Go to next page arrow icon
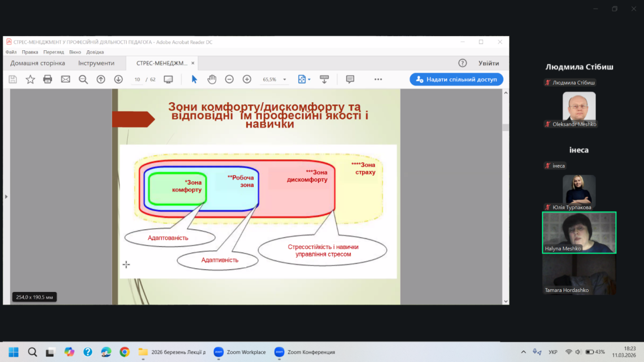644x362 pixels. [118, 80]
